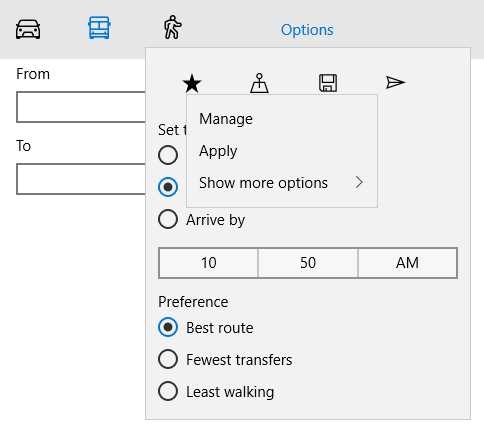Open the AM/PM period picker
Screen dimensions: 484x433
[407, 263]
